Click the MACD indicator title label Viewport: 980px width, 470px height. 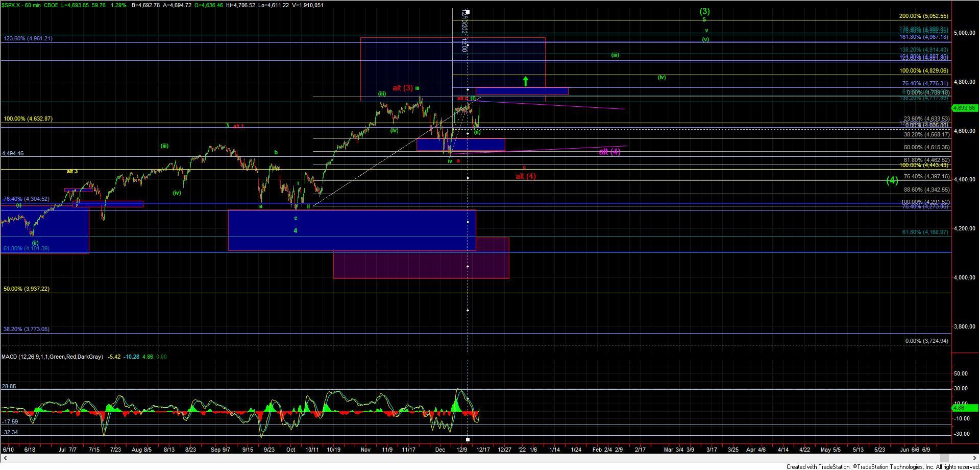pos(52,357)
